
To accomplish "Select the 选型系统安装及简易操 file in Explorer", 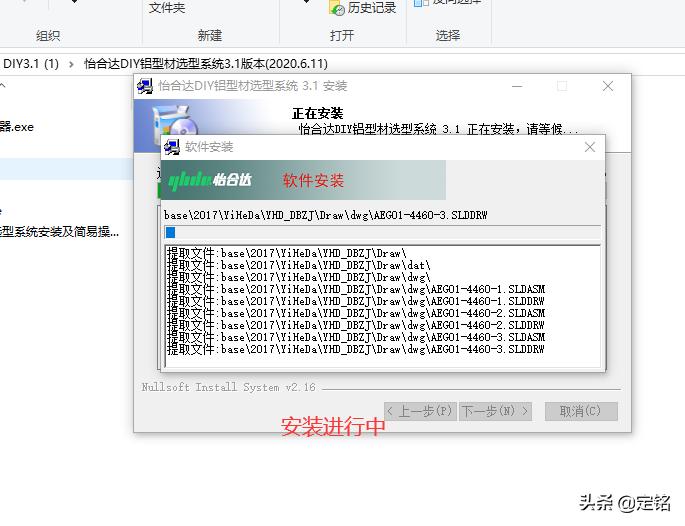I will pos(59,232).
